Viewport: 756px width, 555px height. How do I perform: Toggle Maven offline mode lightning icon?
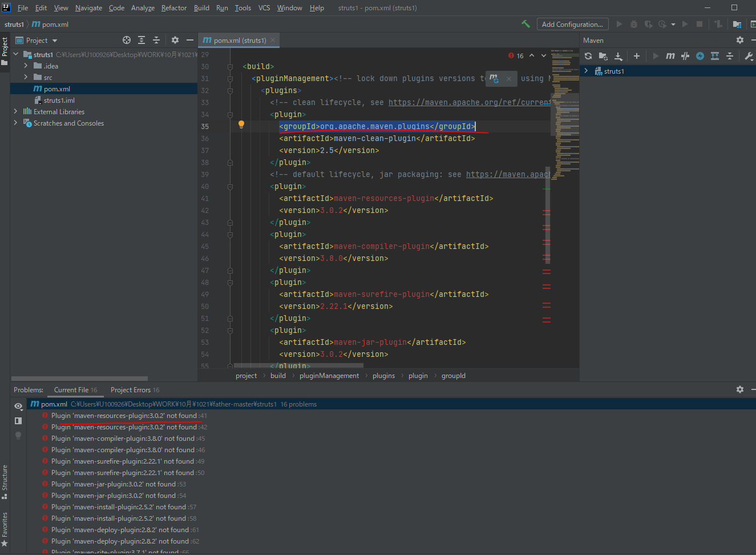pos(700,56)
